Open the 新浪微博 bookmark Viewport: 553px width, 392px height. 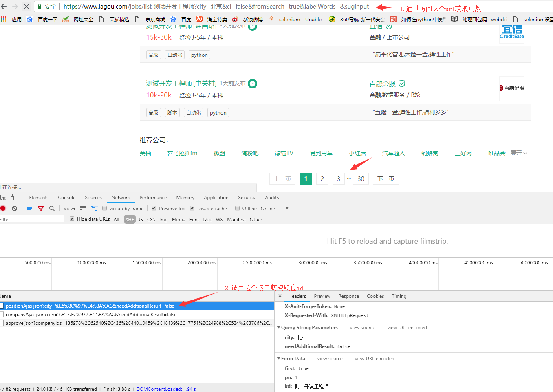click(247, 19)
